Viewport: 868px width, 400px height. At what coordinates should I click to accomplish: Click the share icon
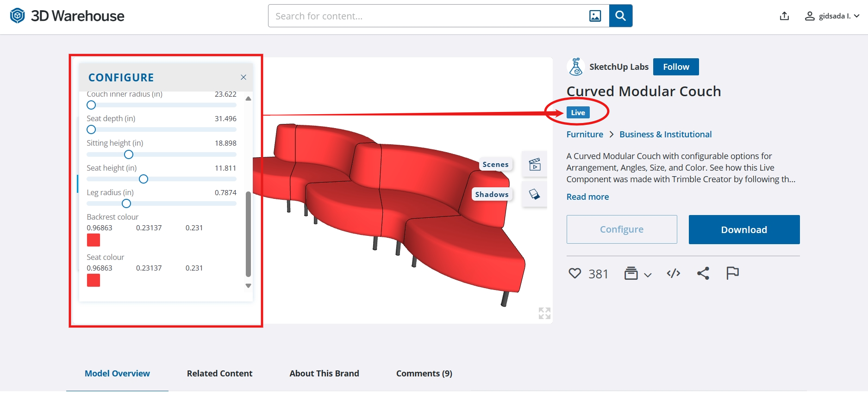tap(703, 274)
